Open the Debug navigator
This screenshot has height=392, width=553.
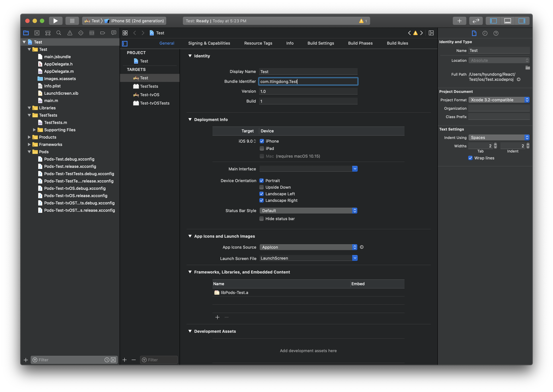point(92,33)
